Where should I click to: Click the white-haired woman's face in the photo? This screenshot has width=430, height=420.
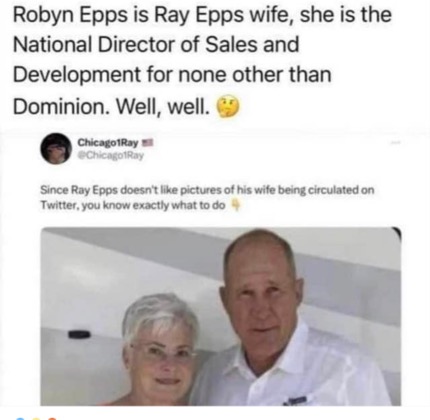[161, 353]
